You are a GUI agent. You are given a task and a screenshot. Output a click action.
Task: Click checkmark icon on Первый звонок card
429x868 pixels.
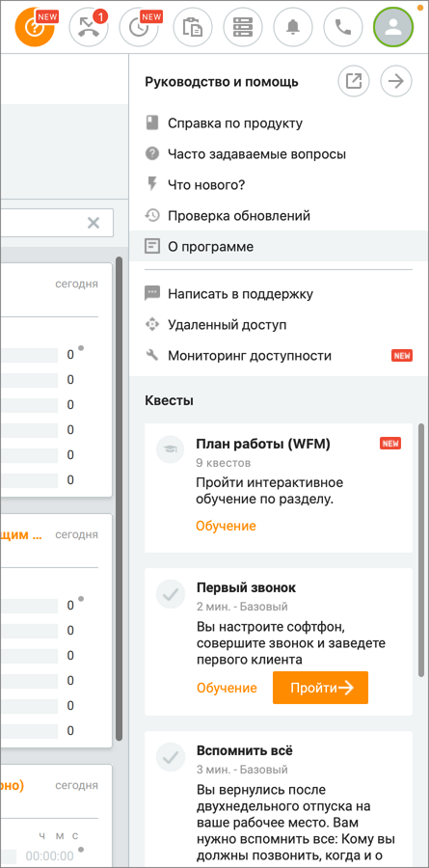click(171, 595)
